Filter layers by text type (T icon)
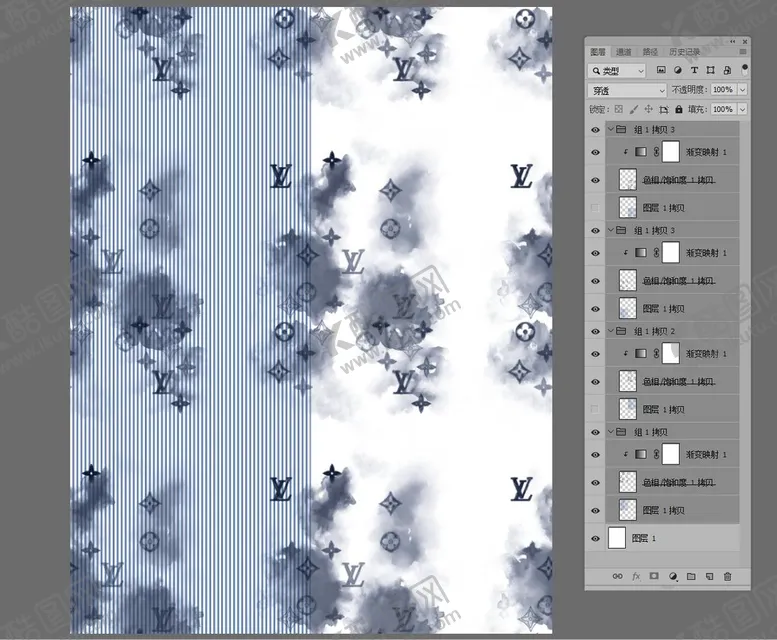This screenshot has height=640, width=777. tap(694, 70)
